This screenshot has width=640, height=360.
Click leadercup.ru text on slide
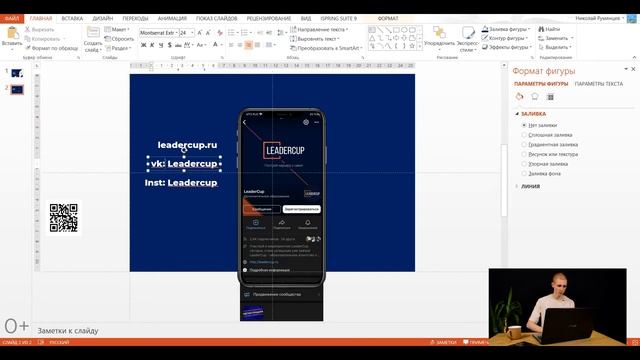(x=187, y=145)
